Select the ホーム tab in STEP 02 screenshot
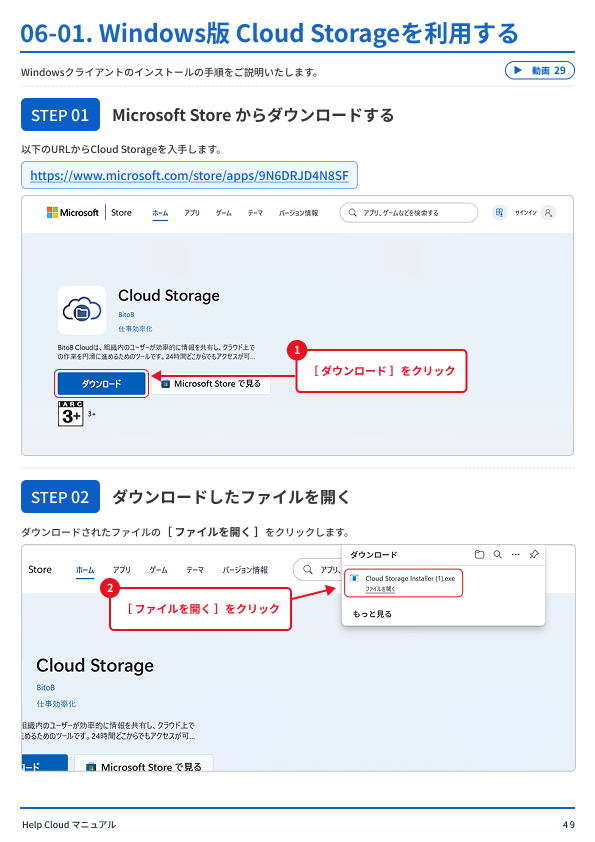 click(85, 570)
